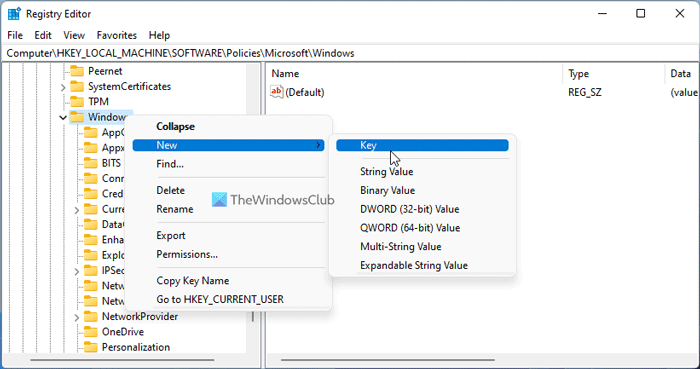Select QWORD (64-bit) Value
The height and width of the screenshot is (369, 700).
422,228
